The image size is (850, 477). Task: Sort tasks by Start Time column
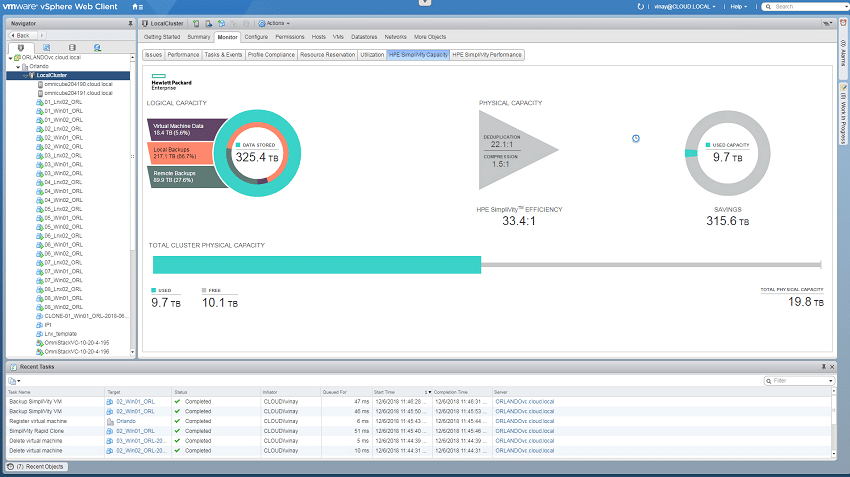click(401, 392)
